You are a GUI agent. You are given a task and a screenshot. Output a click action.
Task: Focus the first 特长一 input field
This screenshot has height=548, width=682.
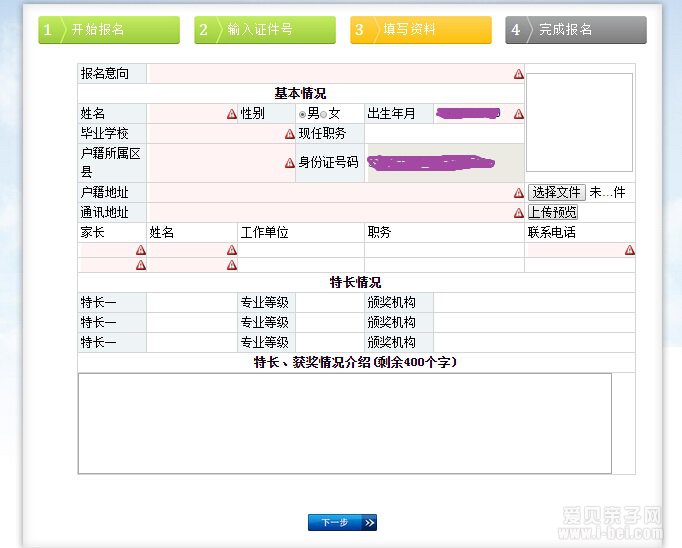coord(192,303)
